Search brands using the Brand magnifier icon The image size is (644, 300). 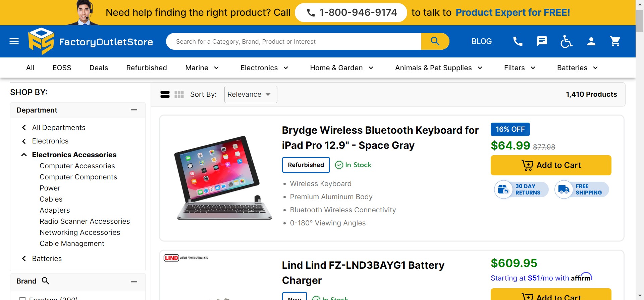(45, 281)
